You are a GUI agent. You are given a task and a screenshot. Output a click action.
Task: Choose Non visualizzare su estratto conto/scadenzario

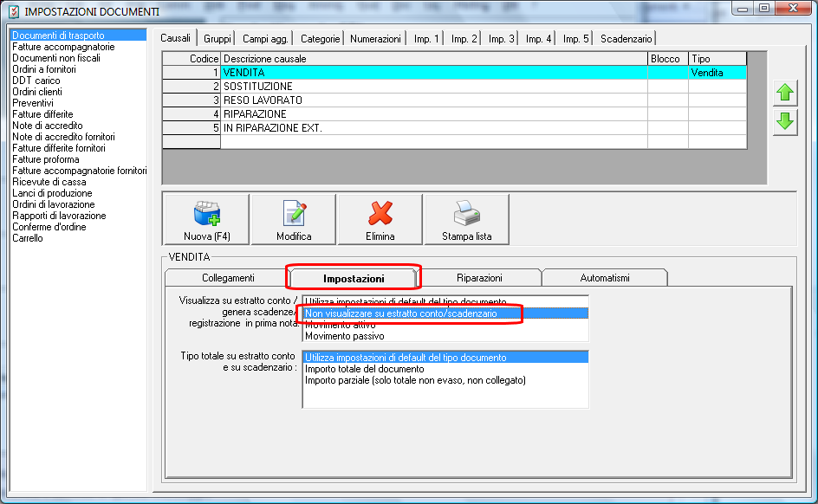click(445, 313)
